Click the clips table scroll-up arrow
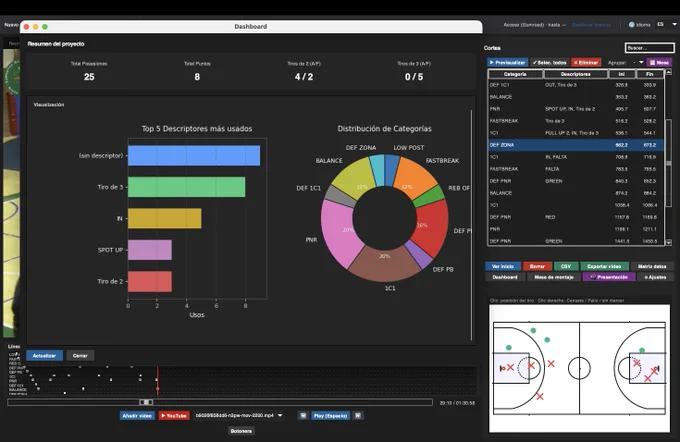 668,72
